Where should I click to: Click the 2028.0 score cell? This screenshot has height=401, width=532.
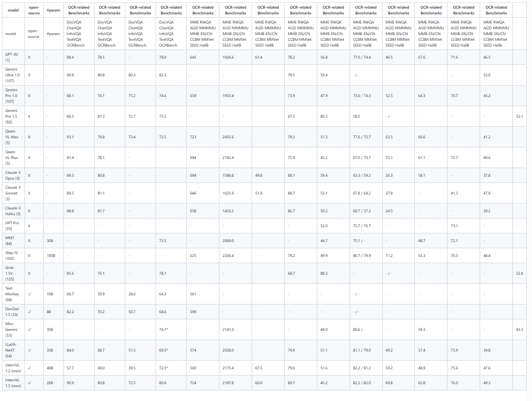(x=235, y=350)
